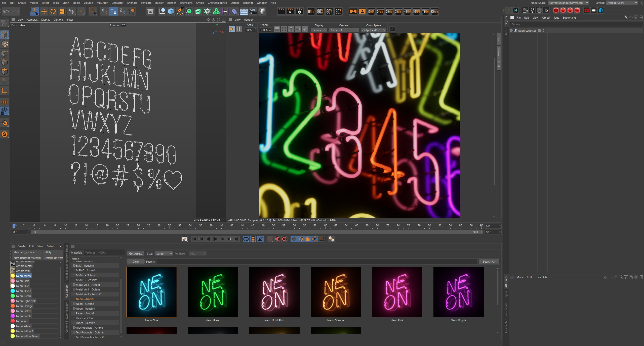Click the 0ALL reset rotation icon

(311, 11)
